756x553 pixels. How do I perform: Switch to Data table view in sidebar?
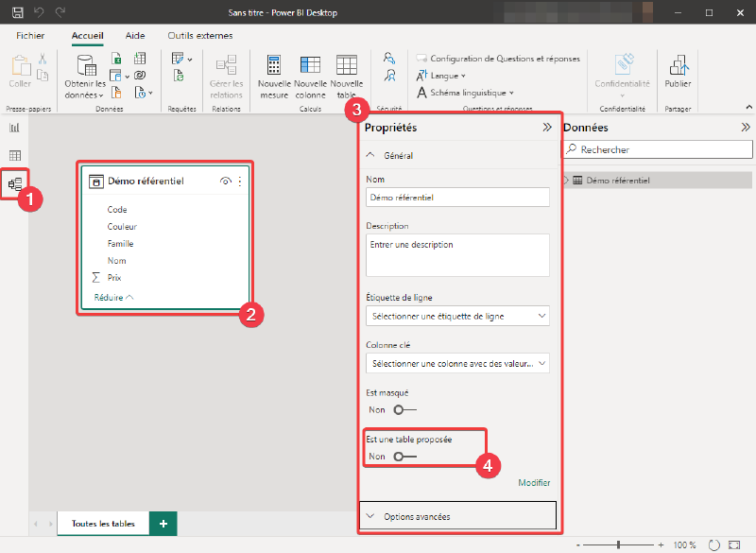coord(15,155)
